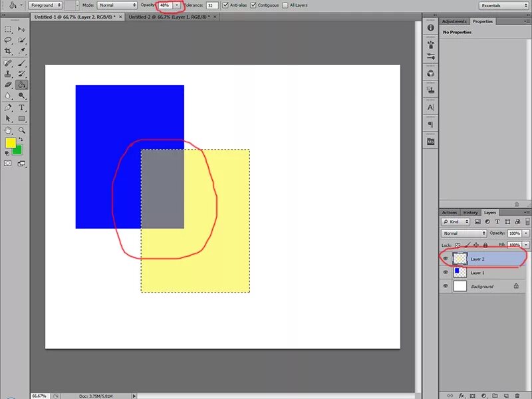Reset default foreground and background colors
The image size is (532, 399).
(7, 154)
